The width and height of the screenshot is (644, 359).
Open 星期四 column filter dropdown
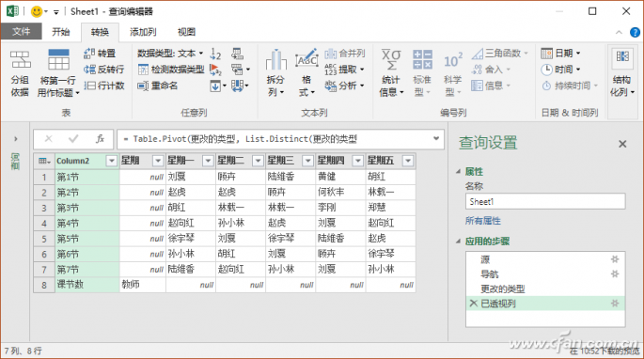coord(358,161)
